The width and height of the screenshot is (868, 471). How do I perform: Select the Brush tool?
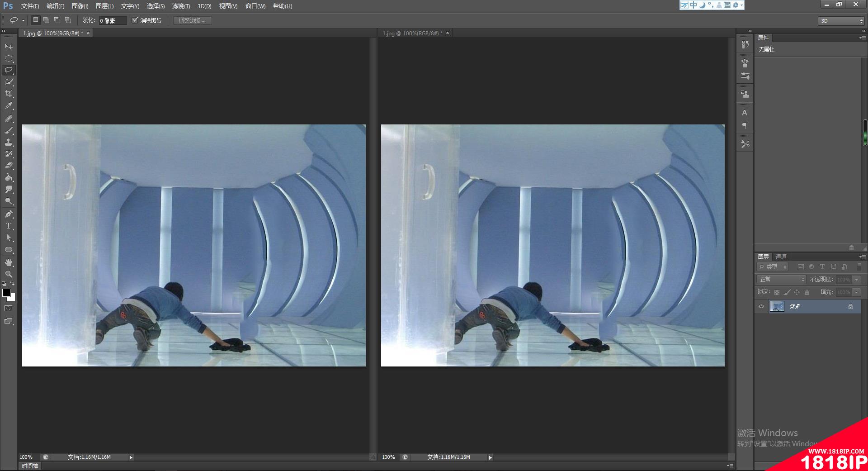pos(9,130)
